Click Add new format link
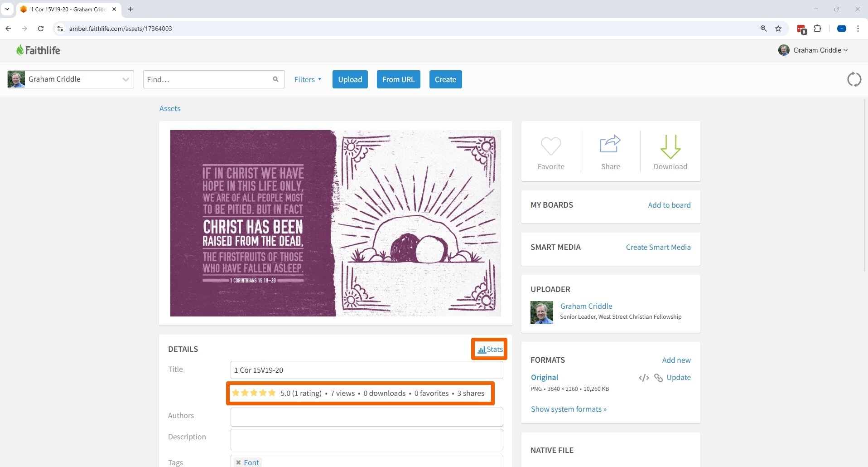Screen dimensions: 868x467 (x=676, y=360)
